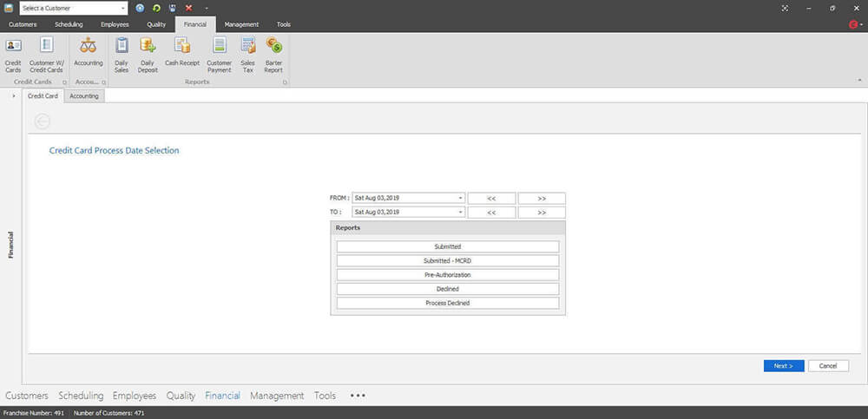Click the Next button

(783, 366)
